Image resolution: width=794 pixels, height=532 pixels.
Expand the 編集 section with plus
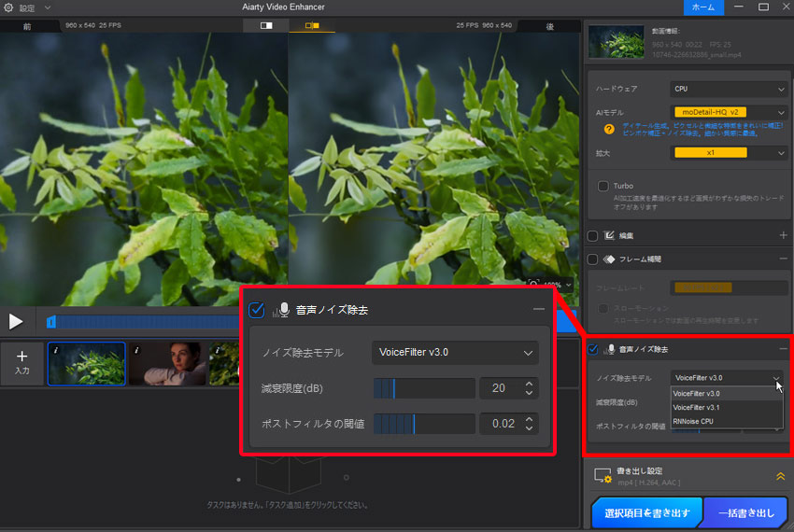pos(783,235)
